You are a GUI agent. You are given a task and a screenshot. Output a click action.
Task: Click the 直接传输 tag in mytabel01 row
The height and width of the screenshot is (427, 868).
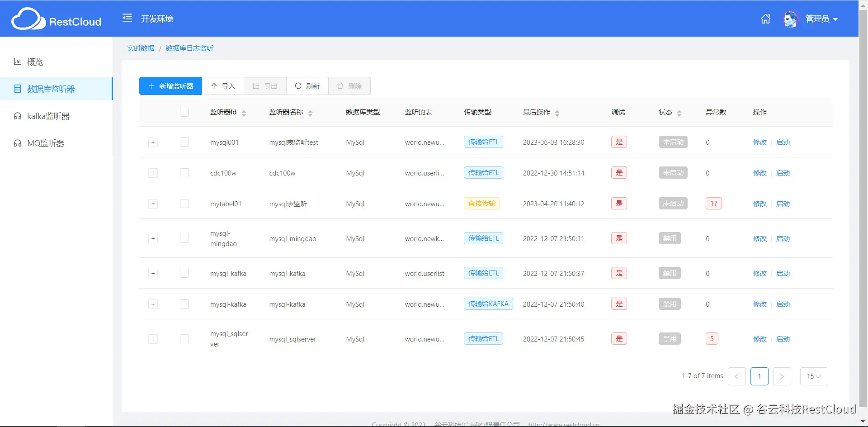481,204
